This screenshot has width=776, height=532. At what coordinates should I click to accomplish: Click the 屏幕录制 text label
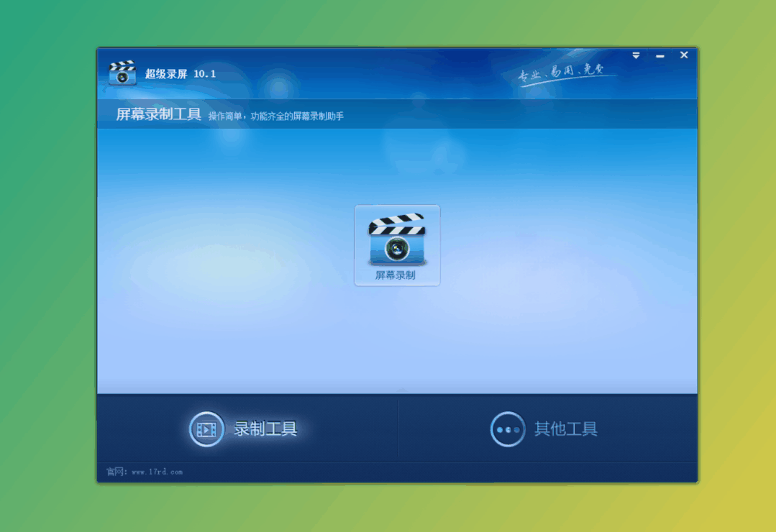coord(396,274)
